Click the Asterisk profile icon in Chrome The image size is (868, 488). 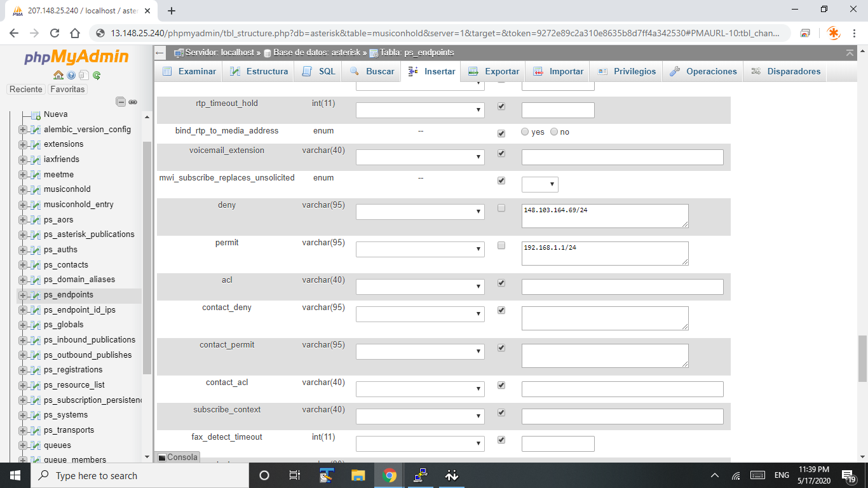tap(833, 33)
